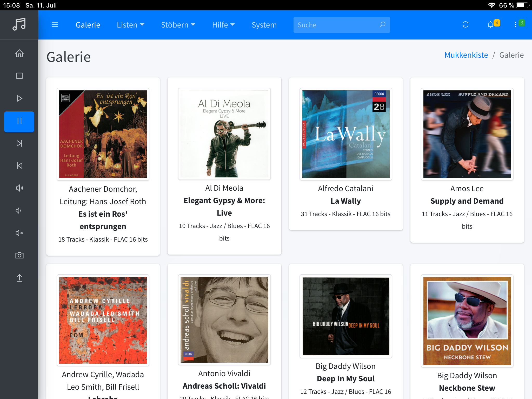Open the Neckbone Stew album cover

(x=467, y=321)
